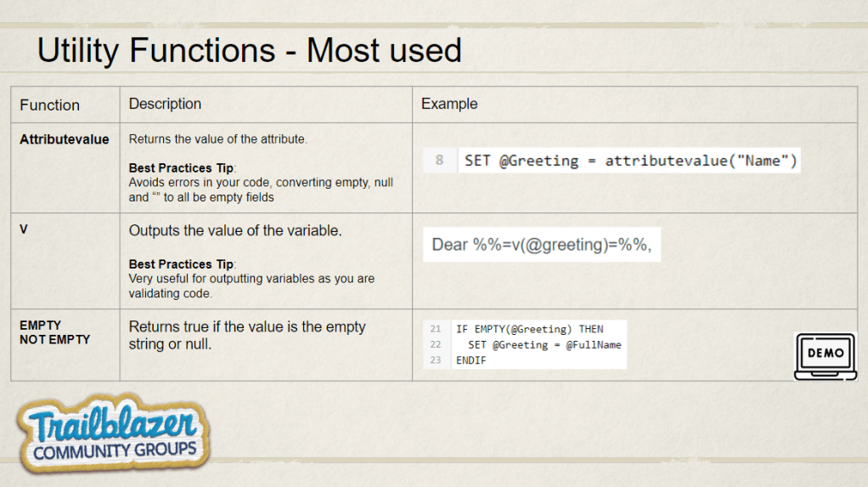The image size is (868, 487).
Task: Click the "Example" column header
Action: pos(449,104)
